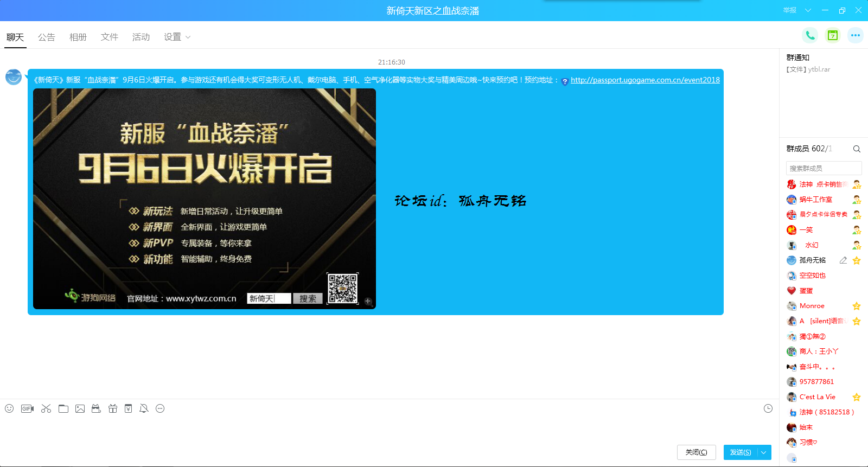
Task: Edit the name card for 孤舟无铭
Action: 843,260
